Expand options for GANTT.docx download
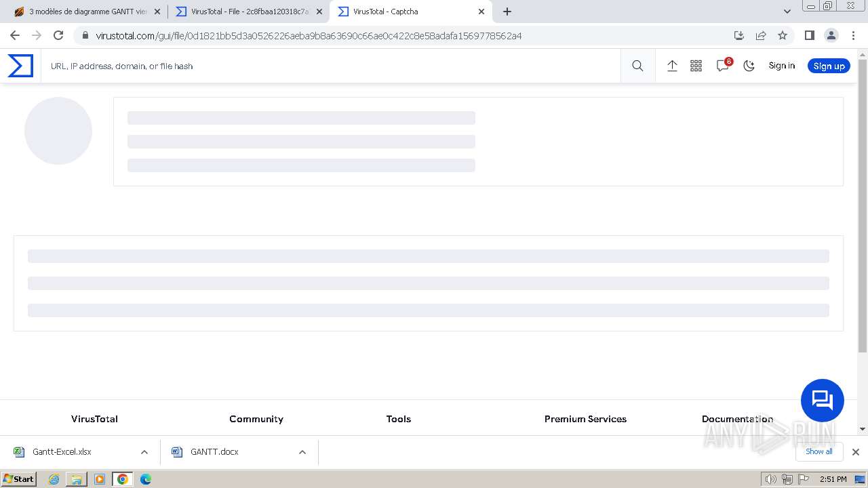Image resolution: width=868 pixels, height=488 pixels. point(302,452)
